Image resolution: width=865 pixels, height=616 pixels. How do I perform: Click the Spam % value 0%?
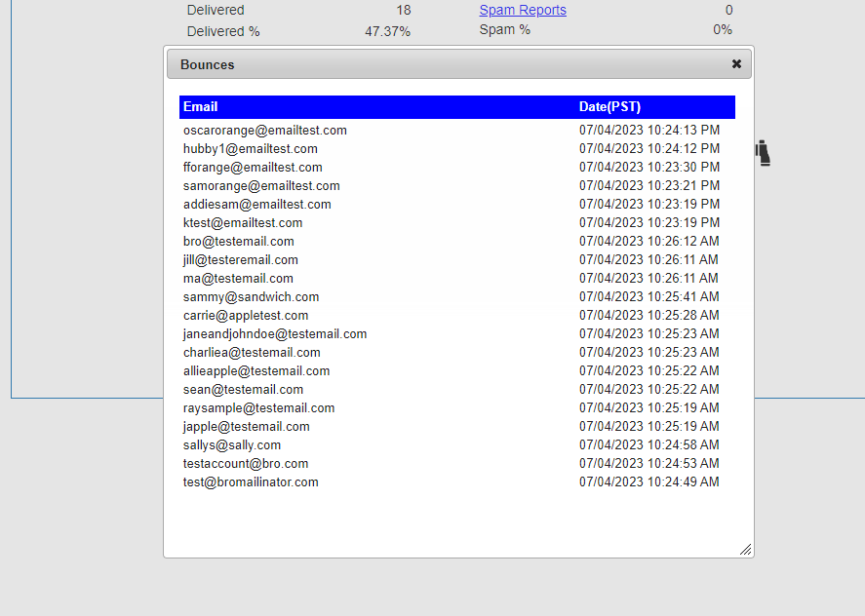[x=722, y=30]
